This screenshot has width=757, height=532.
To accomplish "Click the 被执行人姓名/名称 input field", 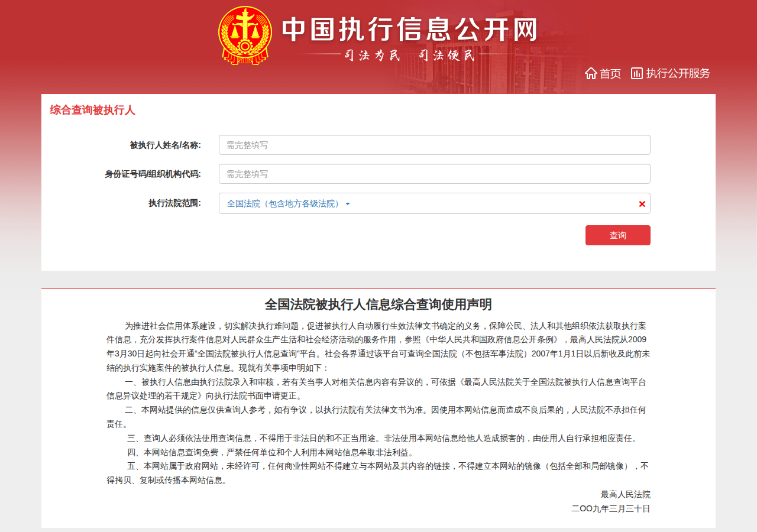I will point(435,145).
